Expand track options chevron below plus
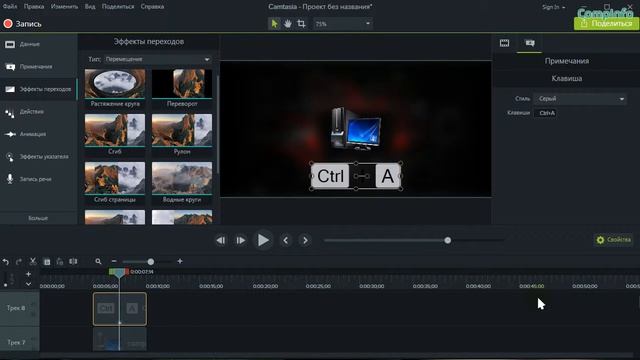 click(x=28, y=284)
